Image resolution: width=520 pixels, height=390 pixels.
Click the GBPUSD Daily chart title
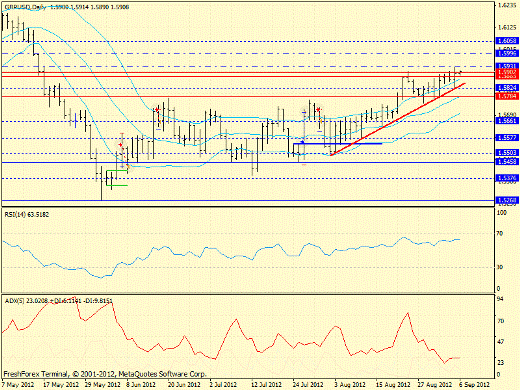(x=67, y=7)
